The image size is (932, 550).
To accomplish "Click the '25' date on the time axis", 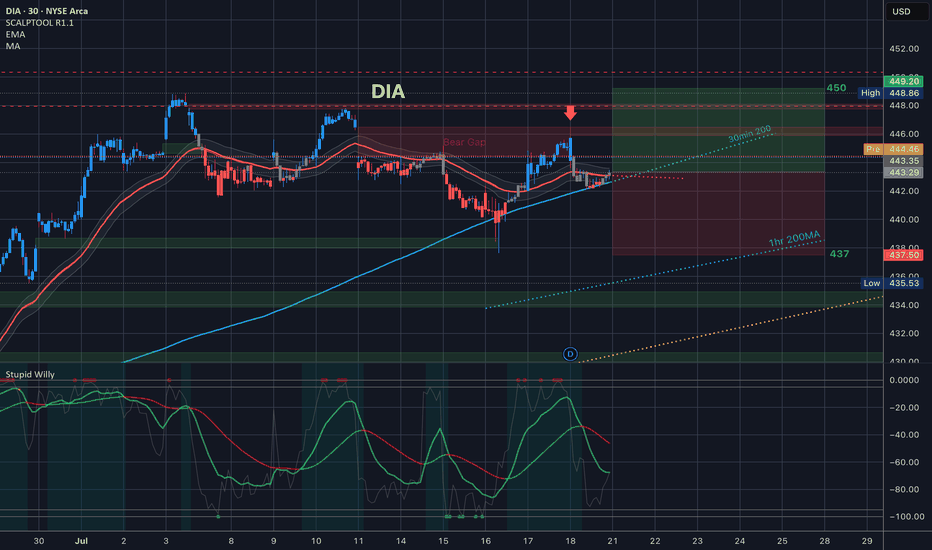I will tap(782, 541).
